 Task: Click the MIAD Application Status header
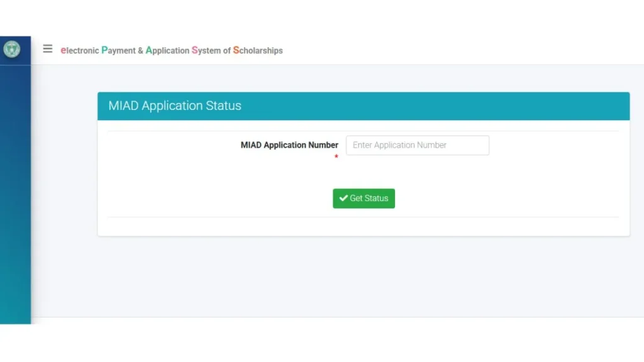point(175,106)
